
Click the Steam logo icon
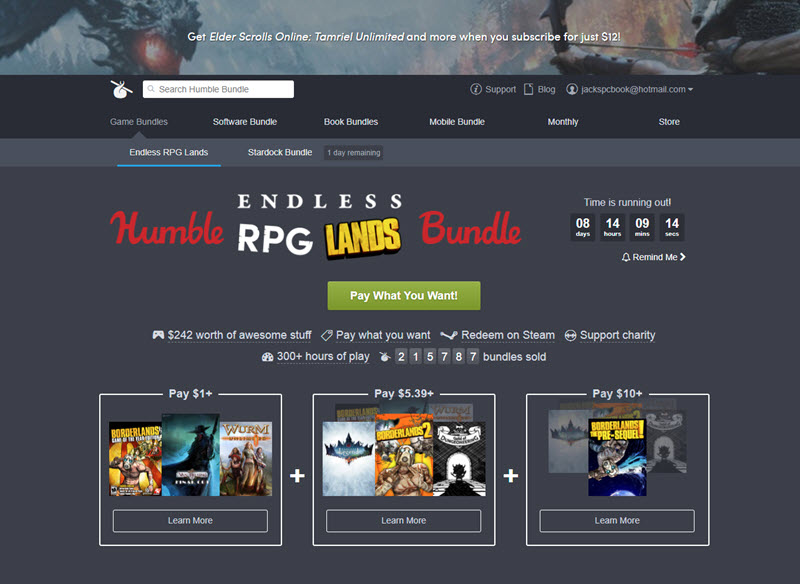(x=448, y=335)
